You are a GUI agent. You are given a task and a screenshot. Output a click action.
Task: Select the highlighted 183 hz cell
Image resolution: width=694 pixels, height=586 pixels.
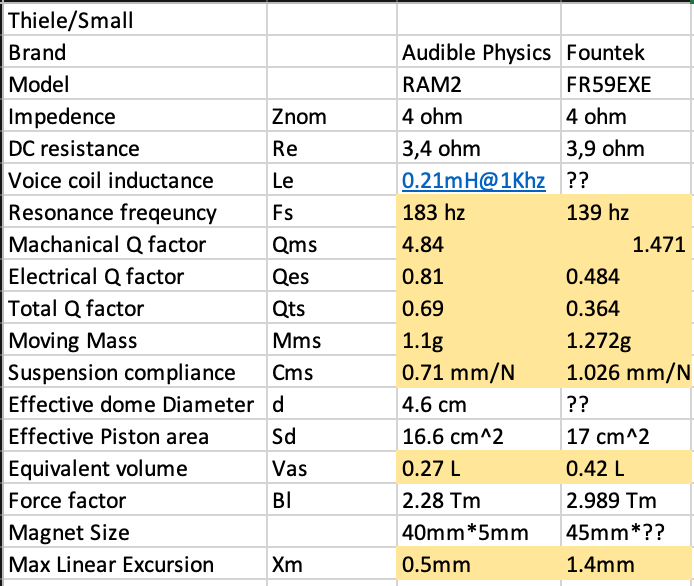coord(479,212)
